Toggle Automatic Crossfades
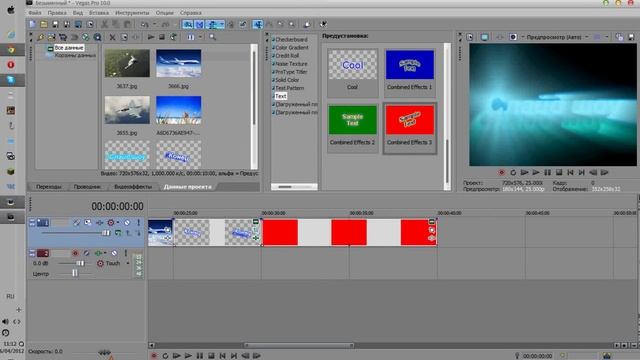 coord(200,24)
